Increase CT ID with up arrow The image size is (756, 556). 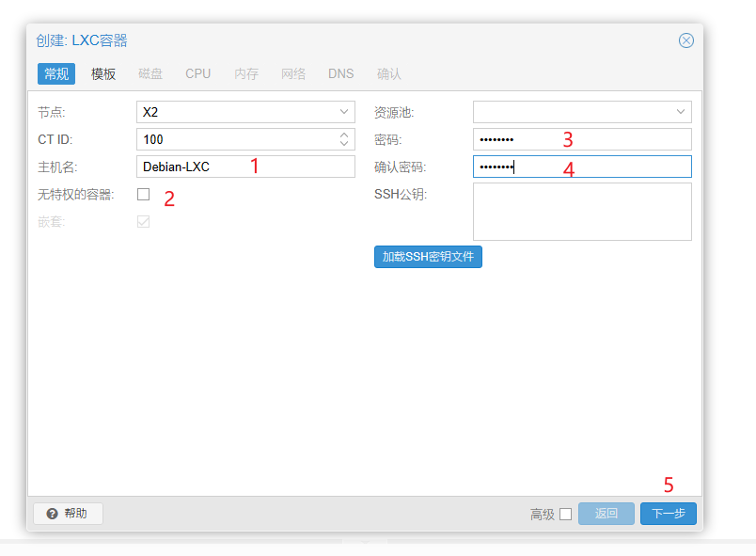coord(344,135)
